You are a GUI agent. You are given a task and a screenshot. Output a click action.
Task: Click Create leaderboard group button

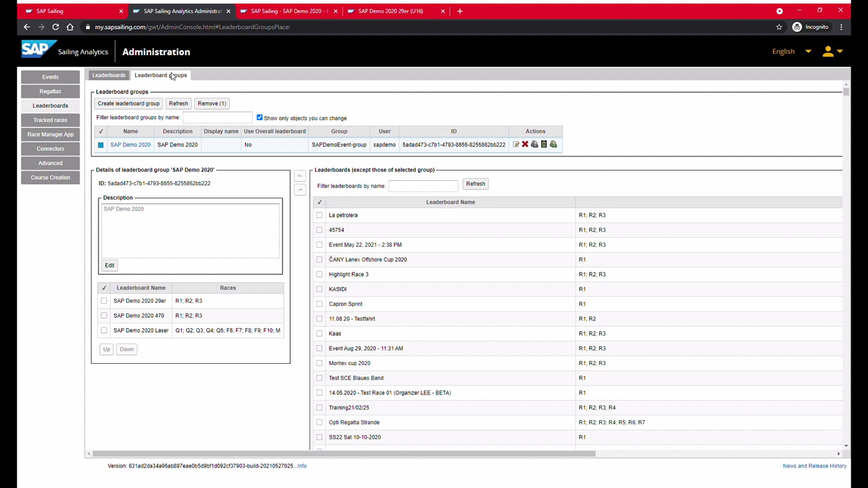click(x=128, y=103)
